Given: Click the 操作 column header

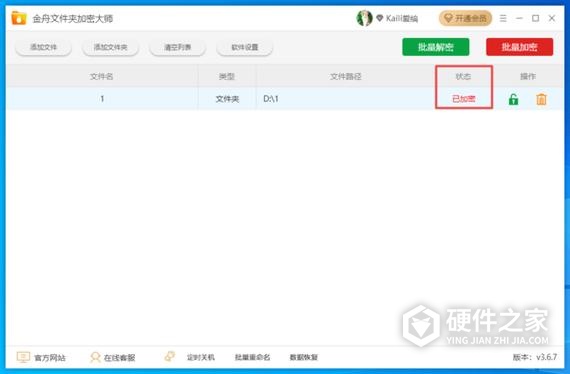Looking at the screenshot, I should (528, 76).
